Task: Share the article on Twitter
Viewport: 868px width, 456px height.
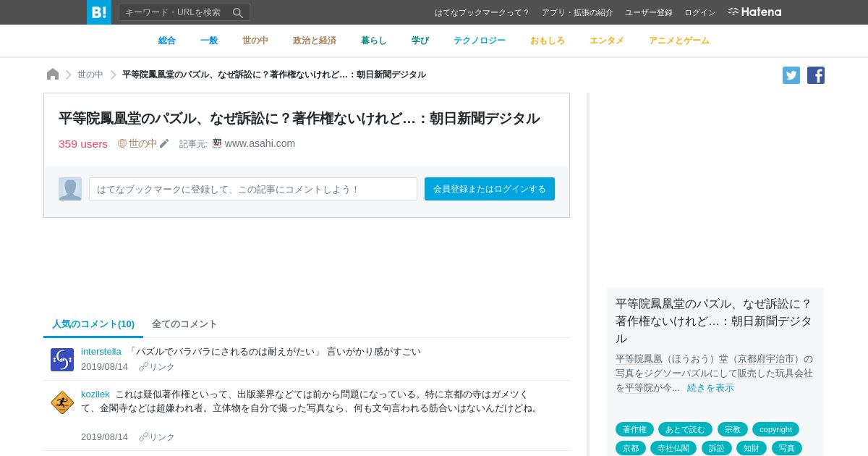Action: (x=791, y=75)
